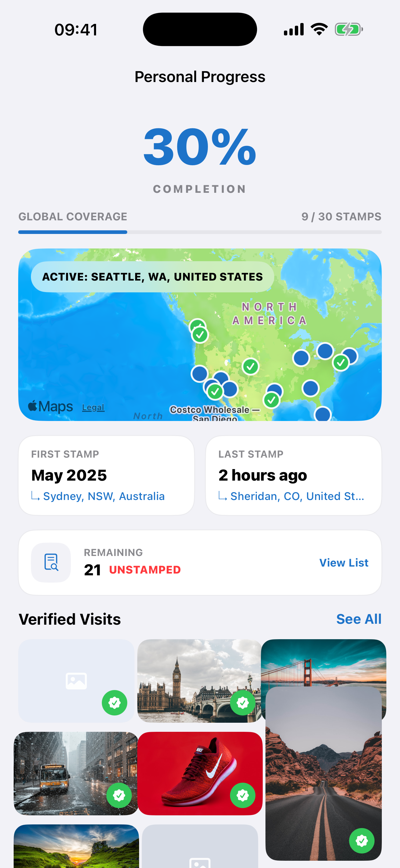Tap the Wi-Fi status icon
The height and width of the screenshot is (868, 400).
click(319, 29)
